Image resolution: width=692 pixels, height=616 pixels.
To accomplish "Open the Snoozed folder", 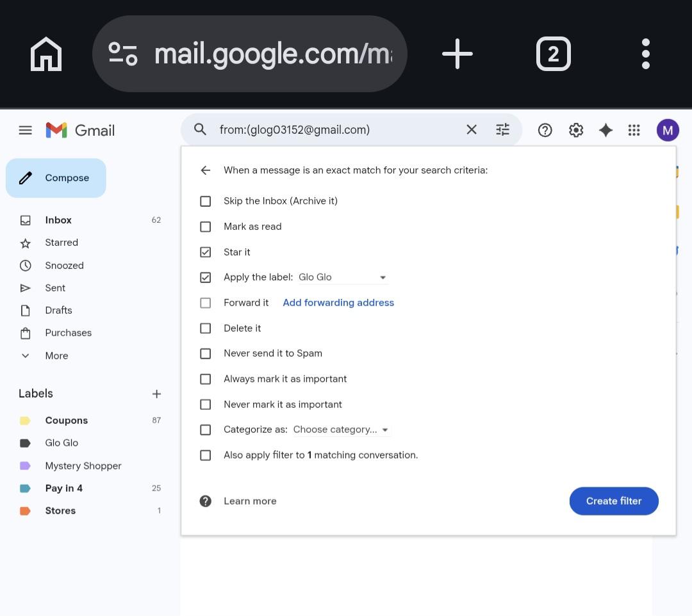I will click(x=64, y=266).
